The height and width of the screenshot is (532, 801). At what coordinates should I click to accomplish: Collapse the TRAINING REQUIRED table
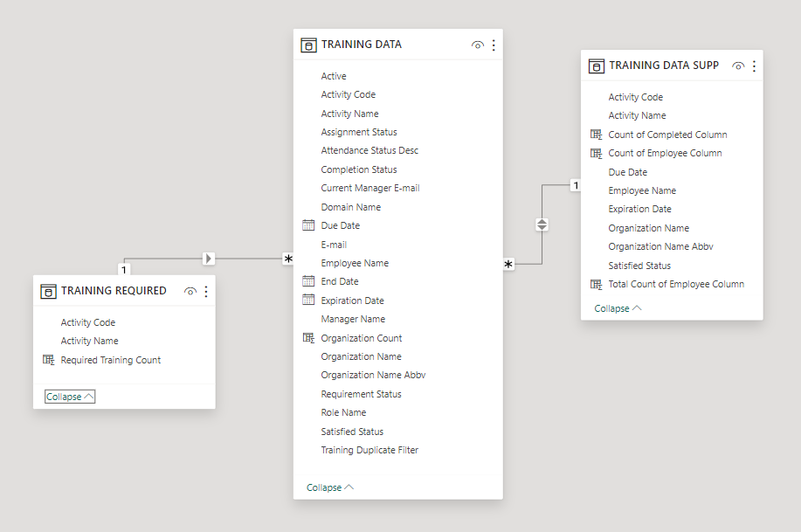70,397
